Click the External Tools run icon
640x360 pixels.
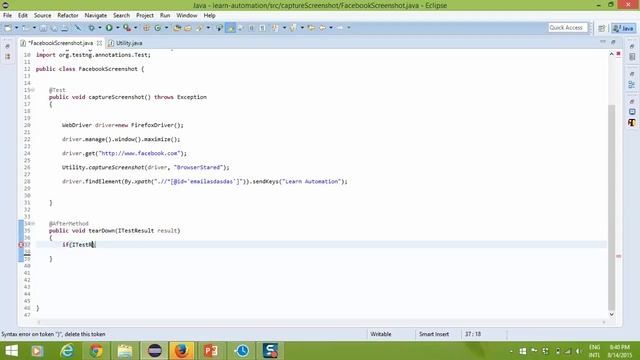[127, 28]
